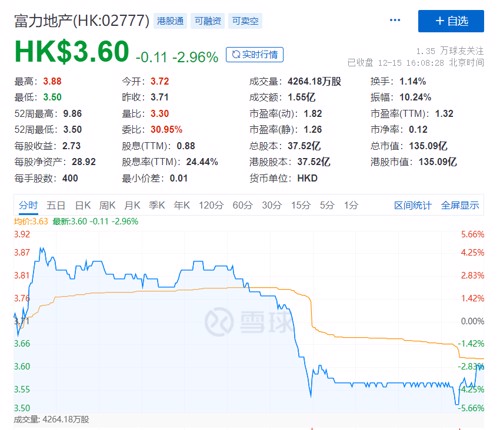Open the three-dots more options menu
Screen dimensions: 500x430
(395, 20)
